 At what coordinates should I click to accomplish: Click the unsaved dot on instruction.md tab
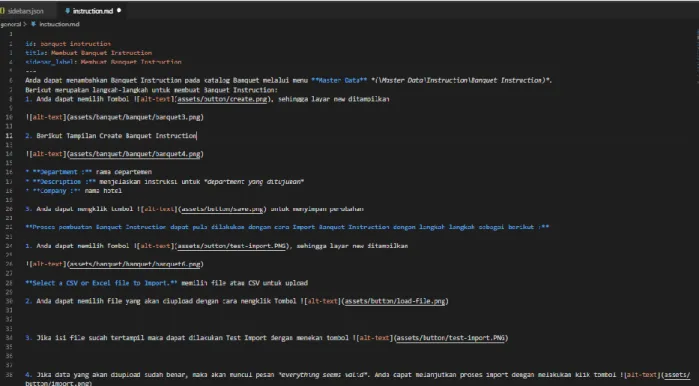(x=119, y=10)
